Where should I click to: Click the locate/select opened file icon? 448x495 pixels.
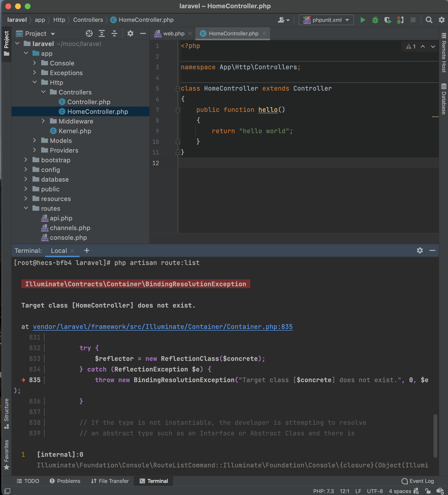[89, 34]
